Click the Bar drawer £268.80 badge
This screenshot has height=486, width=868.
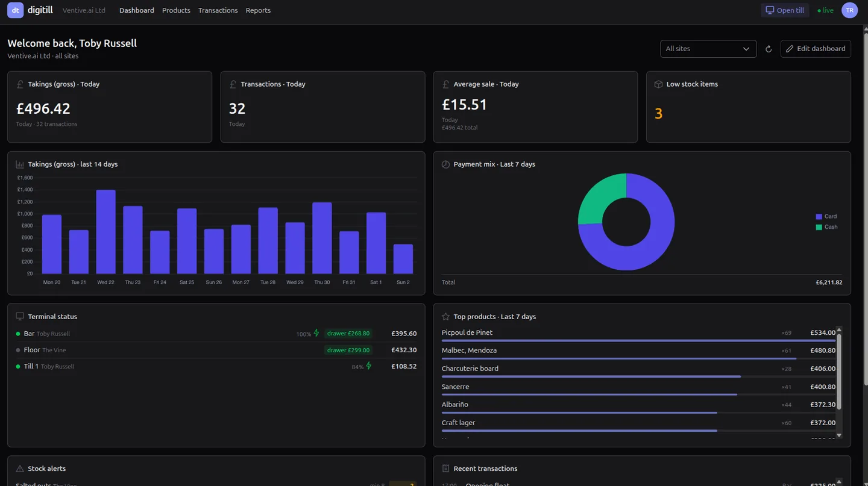point(348,334)
